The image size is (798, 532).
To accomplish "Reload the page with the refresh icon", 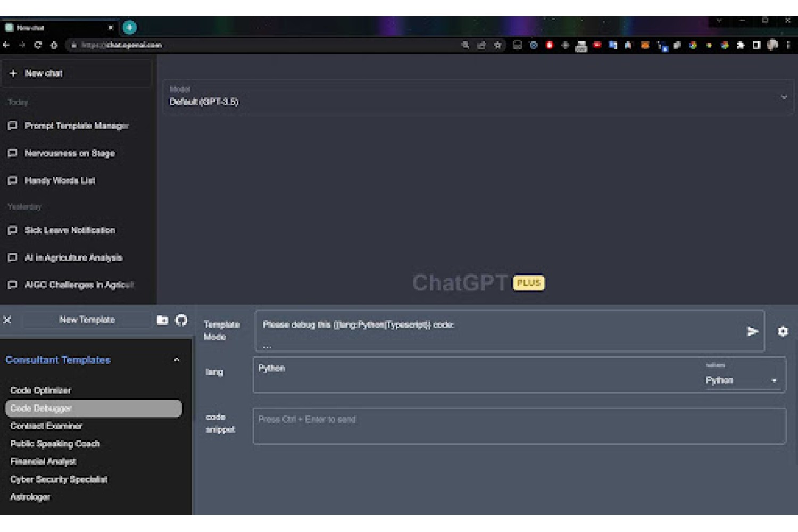I will point(38,45).
